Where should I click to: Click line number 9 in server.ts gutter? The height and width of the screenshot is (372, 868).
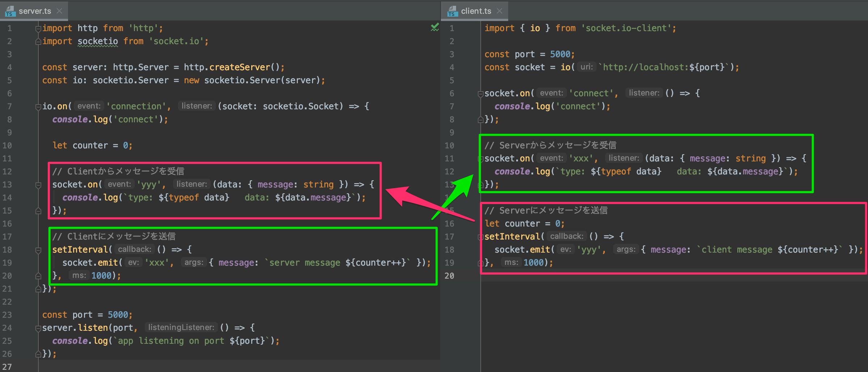pos(10,132)
